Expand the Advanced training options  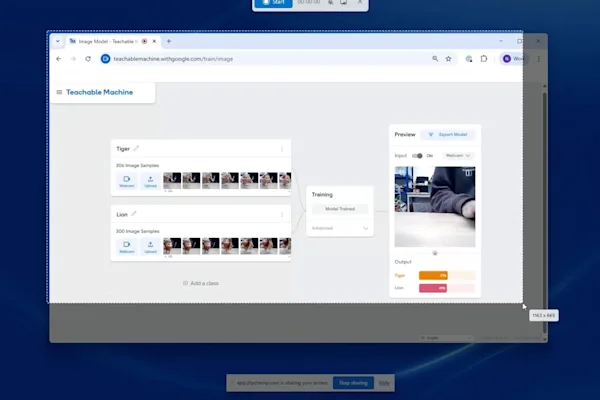coord(340,228)
